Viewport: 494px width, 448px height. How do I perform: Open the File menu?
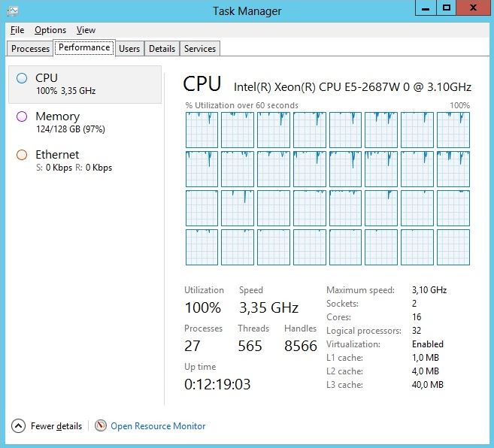(x=17, y=30)
